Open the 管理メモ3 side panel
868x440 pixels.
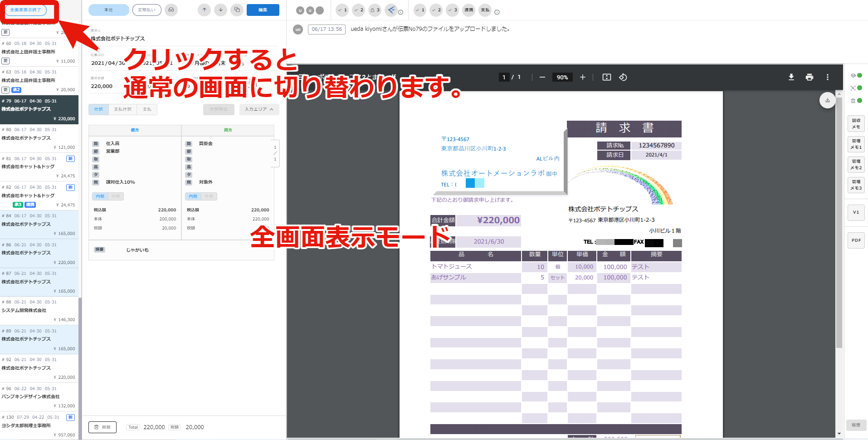[856, 185]
